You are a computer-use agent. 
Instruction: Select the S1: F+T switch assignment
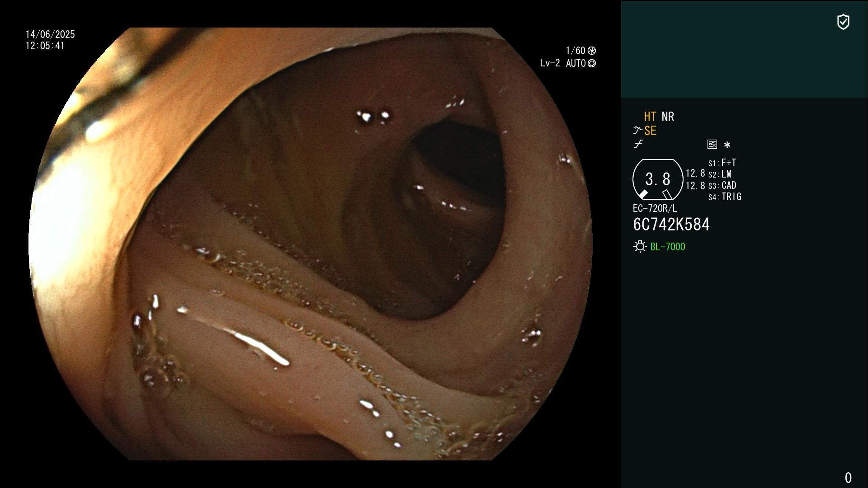pos(722,163)
